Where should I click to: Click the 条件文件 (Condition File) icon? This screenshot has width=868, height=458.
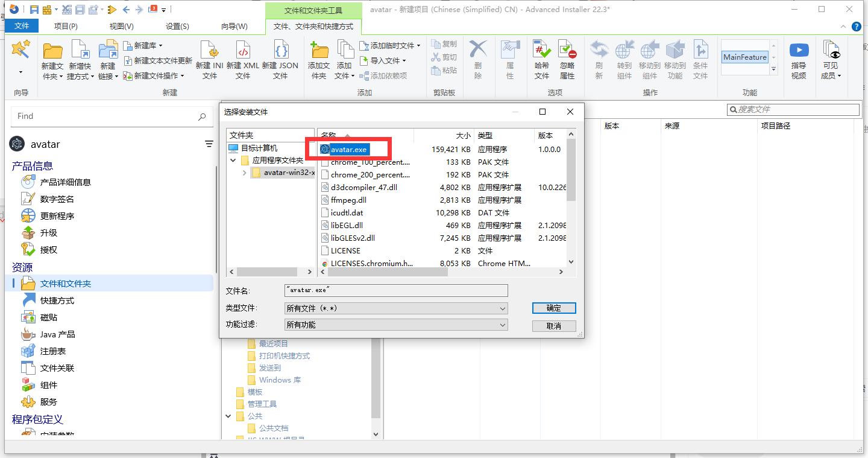point(700,59)
